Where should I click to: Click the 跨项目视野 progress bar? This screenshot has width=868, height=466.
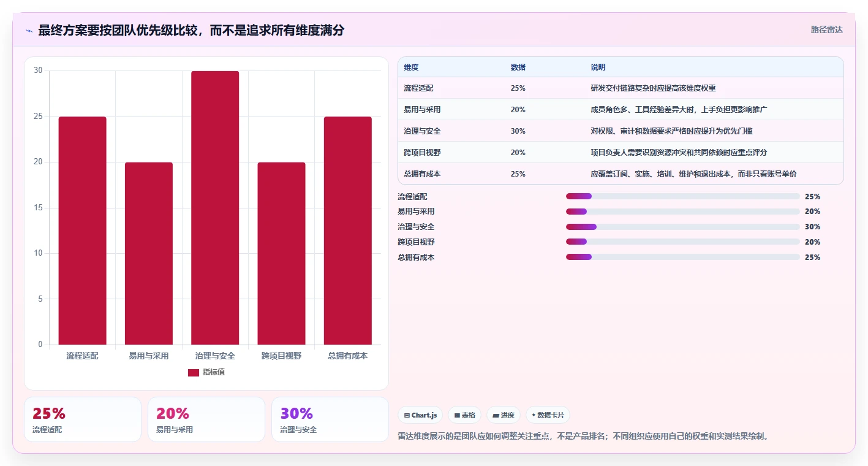coord(683,242)
